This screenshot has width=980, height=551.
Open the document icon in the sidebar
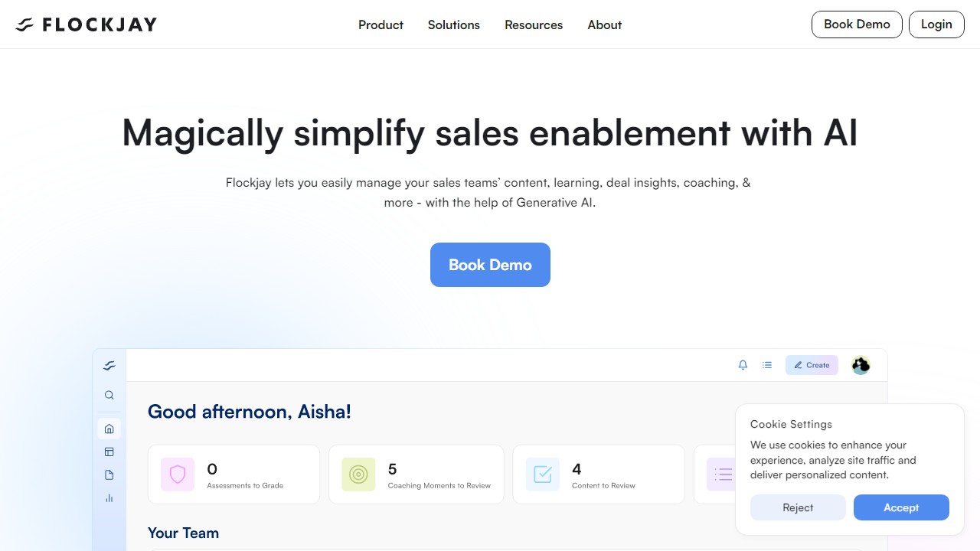(x=109, y=474)
